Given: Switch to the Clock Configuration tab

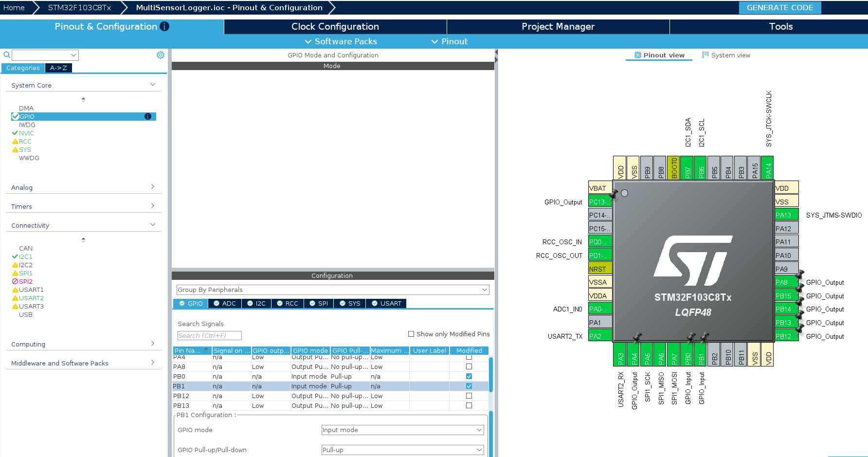Looking at the screenshot, I should pos(335,27).
